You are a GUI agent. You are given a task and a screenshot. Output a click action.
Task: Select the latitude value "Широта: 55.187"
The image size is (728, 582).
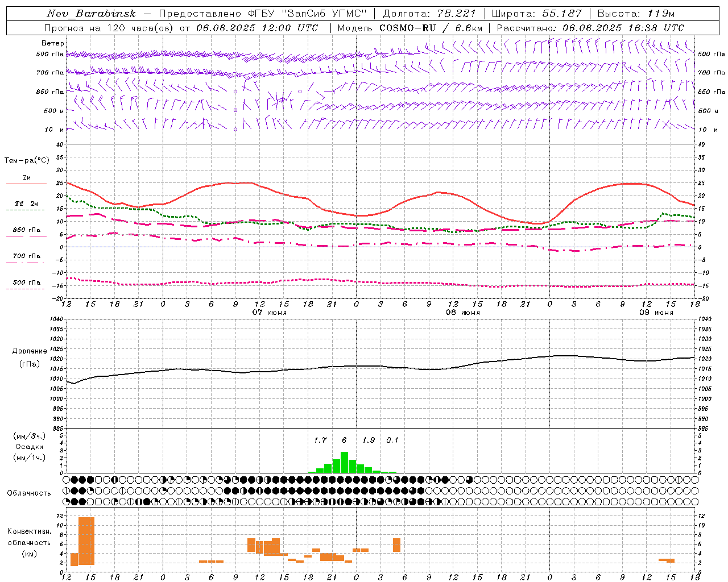coord(537,14)
